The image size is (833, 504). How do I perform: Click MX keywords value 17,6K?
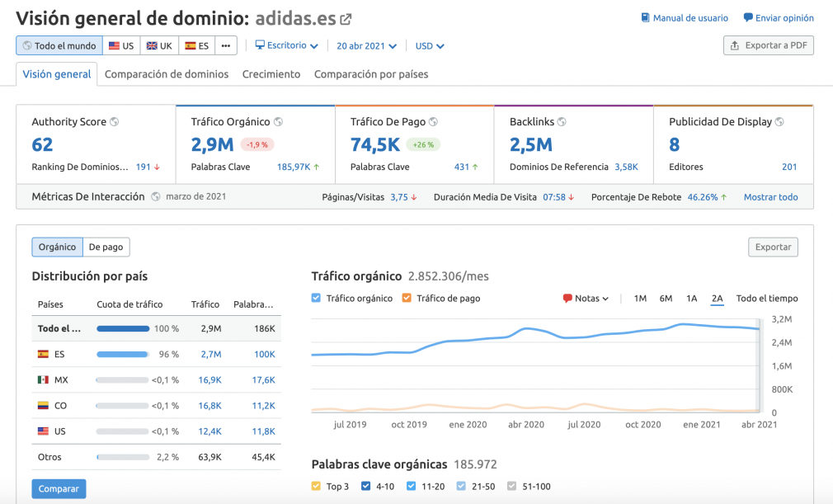(x=263, y=379)
